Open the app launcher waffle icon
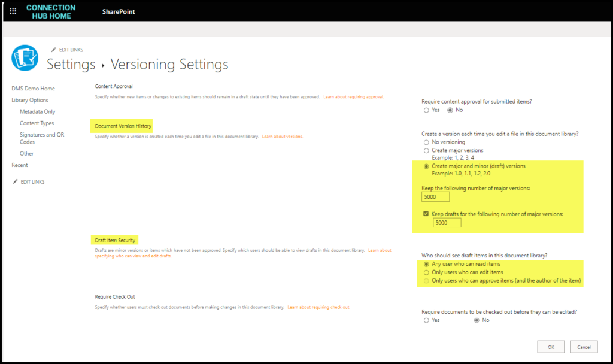Screen dimensions: 613x364 coord(13,11)
